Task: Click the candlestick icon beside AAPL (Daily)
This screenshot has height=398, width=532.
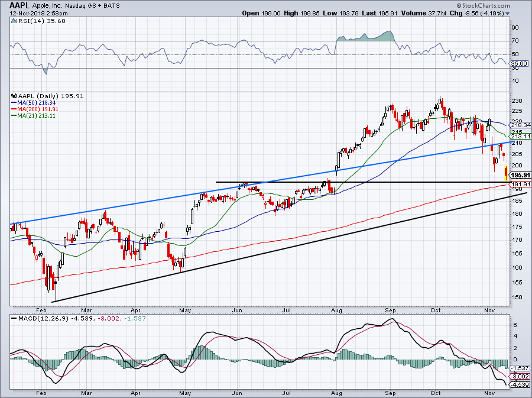Action: [14, 96]
